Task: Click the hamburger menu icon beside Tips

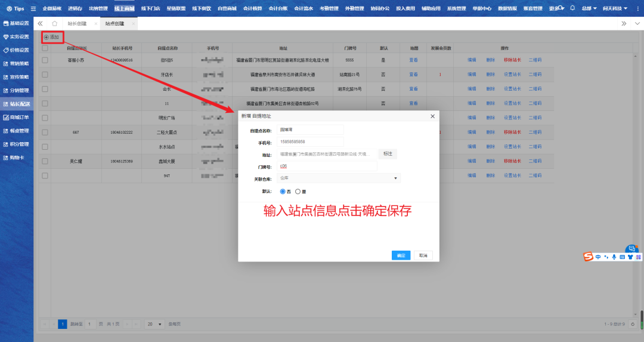Action: 33,8
